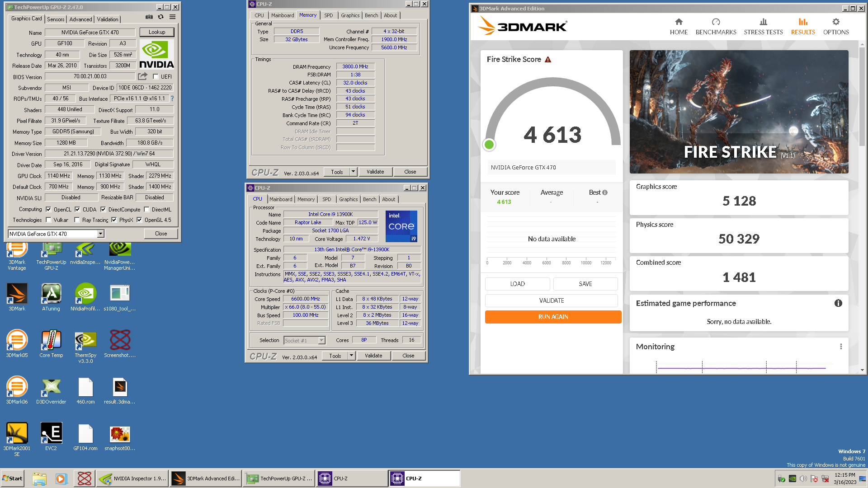The height and width of the screenshot is (488, 868).
Task: Open the 3DMark Vantage desktop icon
Action: click(x=17, y=257)
